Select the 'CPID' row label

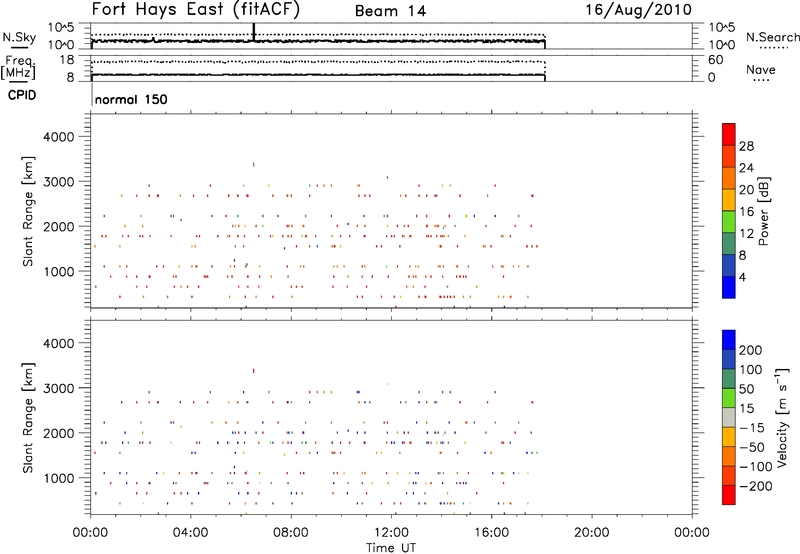22,95
